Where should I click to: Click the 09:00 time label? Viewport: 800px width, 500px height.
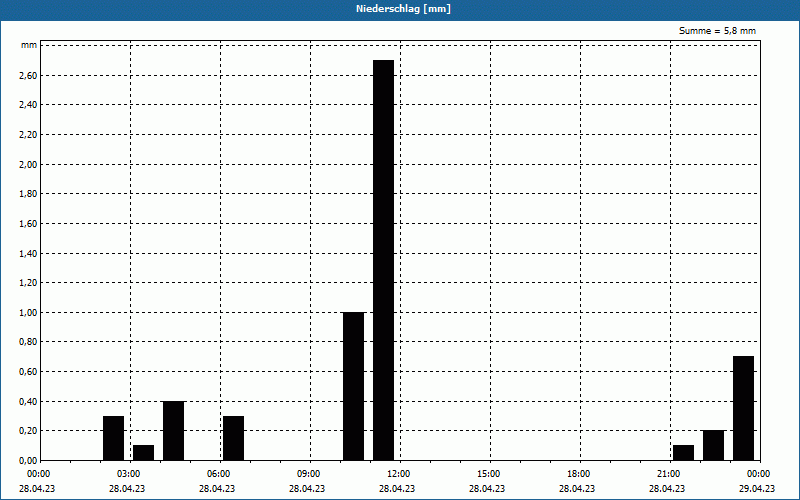pyautogui.click(x=309, y=474)
